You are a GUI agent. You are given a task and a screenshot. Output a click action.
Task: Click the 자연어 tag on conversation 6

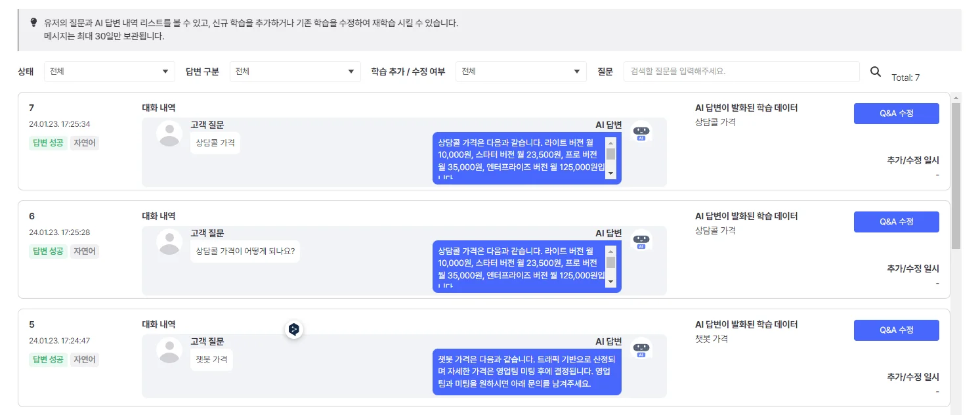[84, 251]
